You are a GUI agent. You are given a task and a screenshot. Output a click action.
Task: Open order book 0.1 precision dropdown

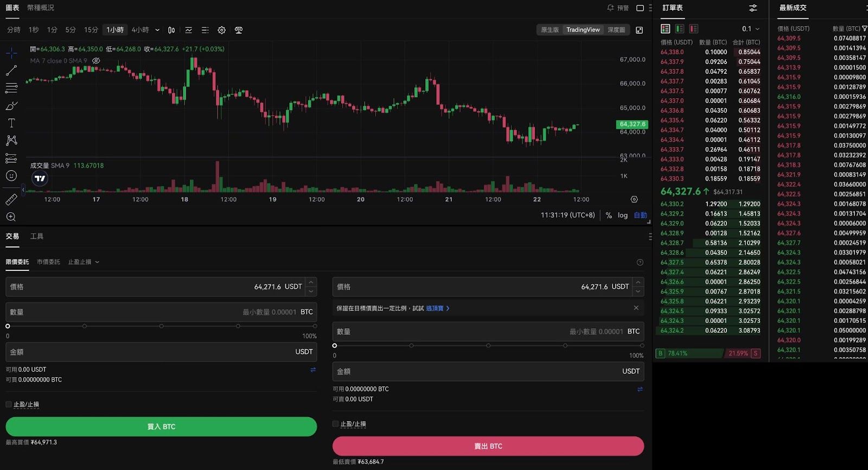(x=751, y=29)
